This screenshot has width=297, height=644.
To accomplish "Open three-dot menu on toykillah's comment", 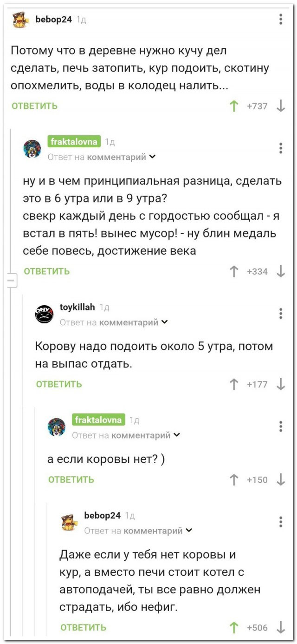I will 280,313.
